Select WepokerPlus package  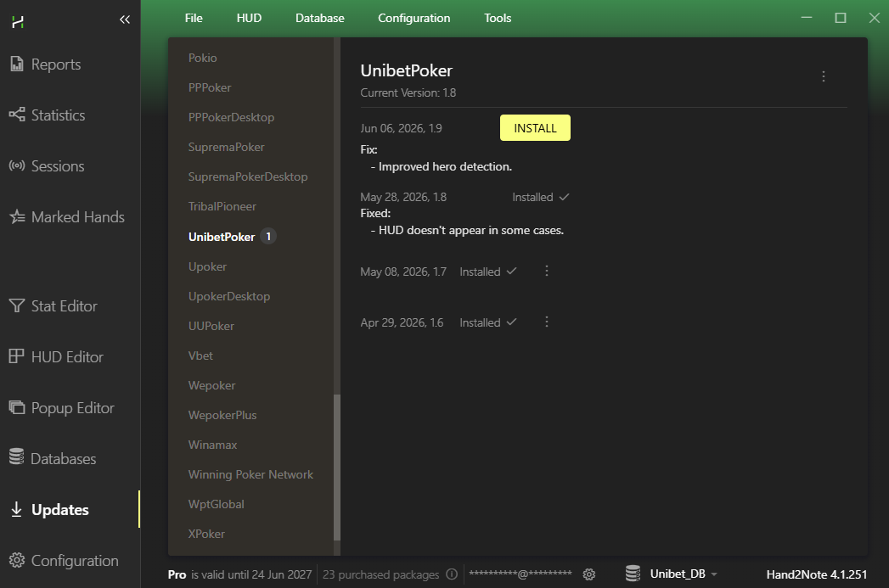(x=222, y=415)
